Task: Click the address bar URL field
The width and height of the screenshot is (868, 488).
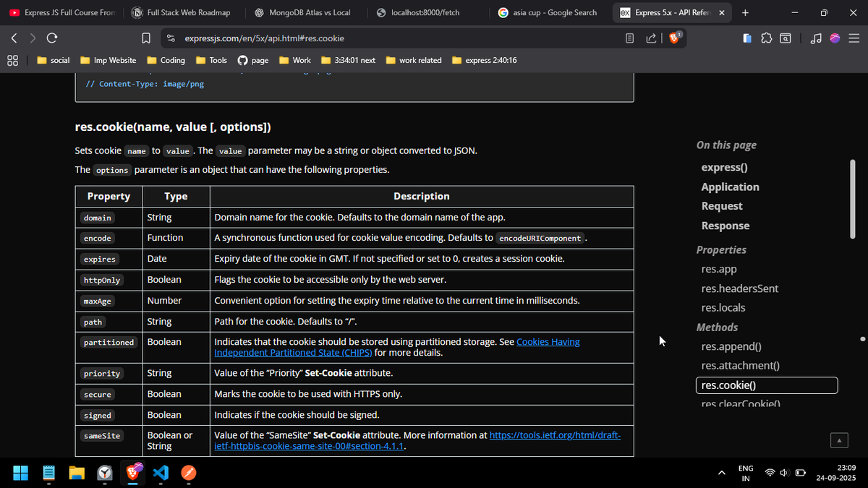Action: tap(398, 38)
